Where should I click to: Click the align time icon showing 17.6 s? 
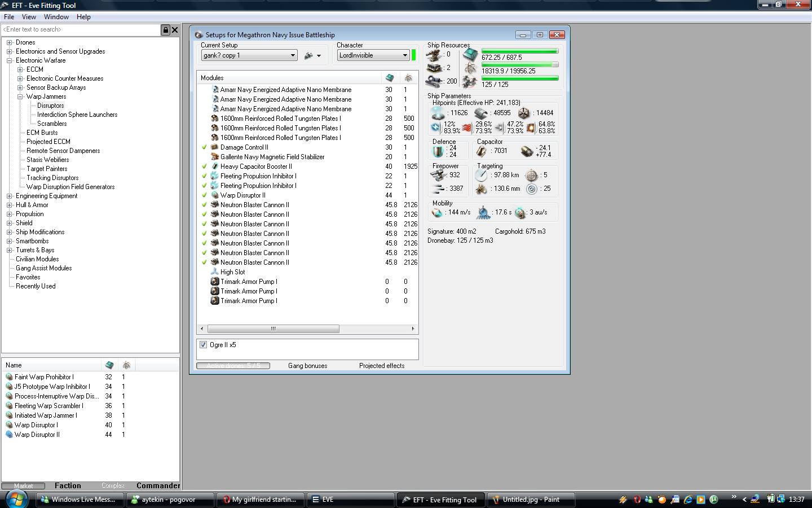(x=483, y=213)
